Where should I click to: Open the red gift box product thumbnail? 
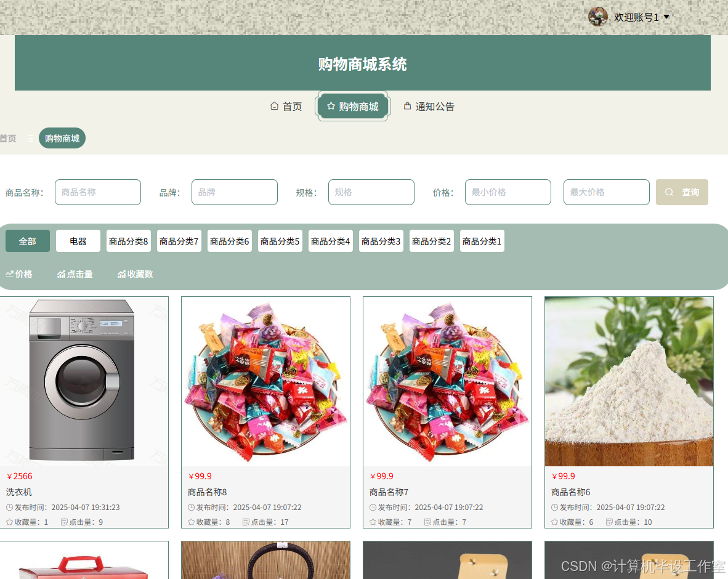pos(84,560)
